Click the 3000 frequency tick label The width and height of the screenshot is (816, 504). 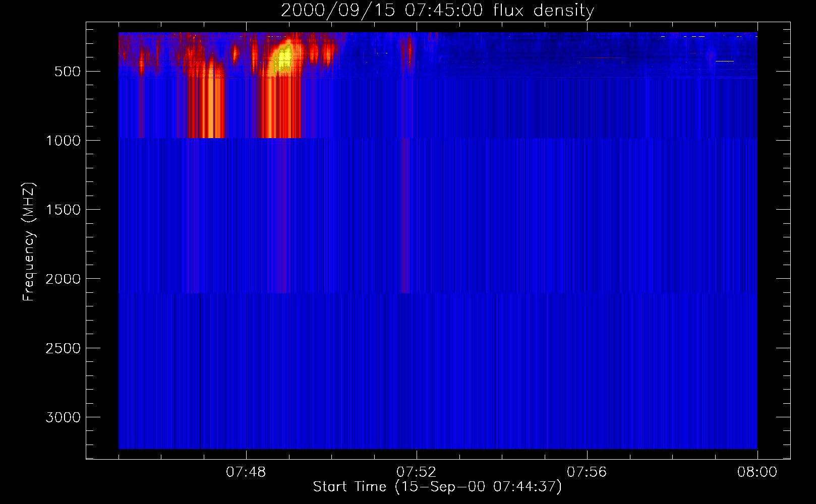click(x=63, y=417)
